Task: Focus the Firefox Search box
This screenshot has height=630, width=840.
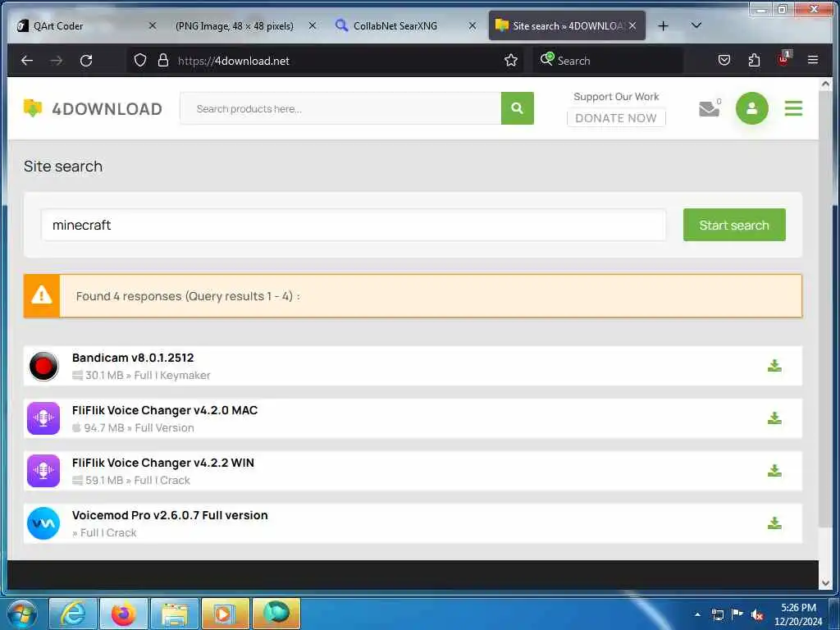Action: pyautogui.click(x=608, y=61)
